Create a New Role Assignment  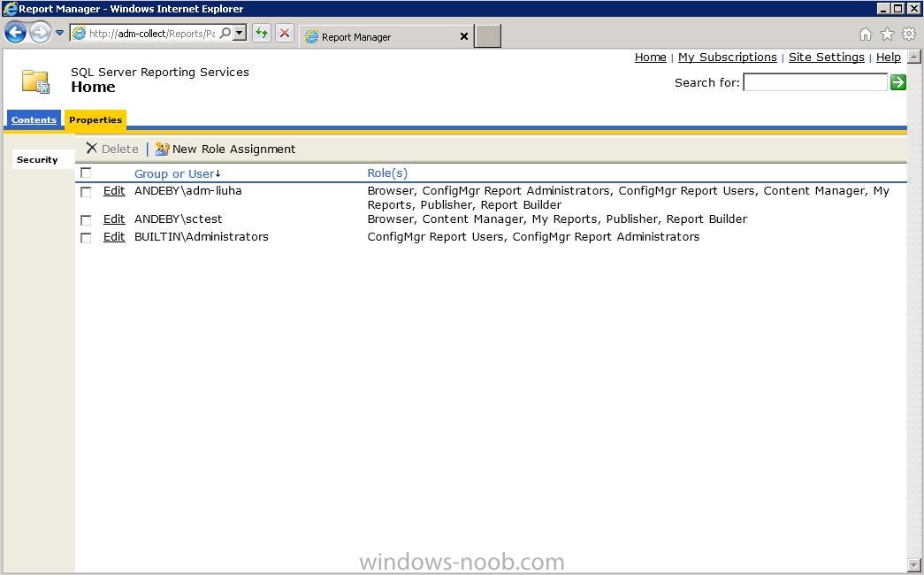coord(233,149)
